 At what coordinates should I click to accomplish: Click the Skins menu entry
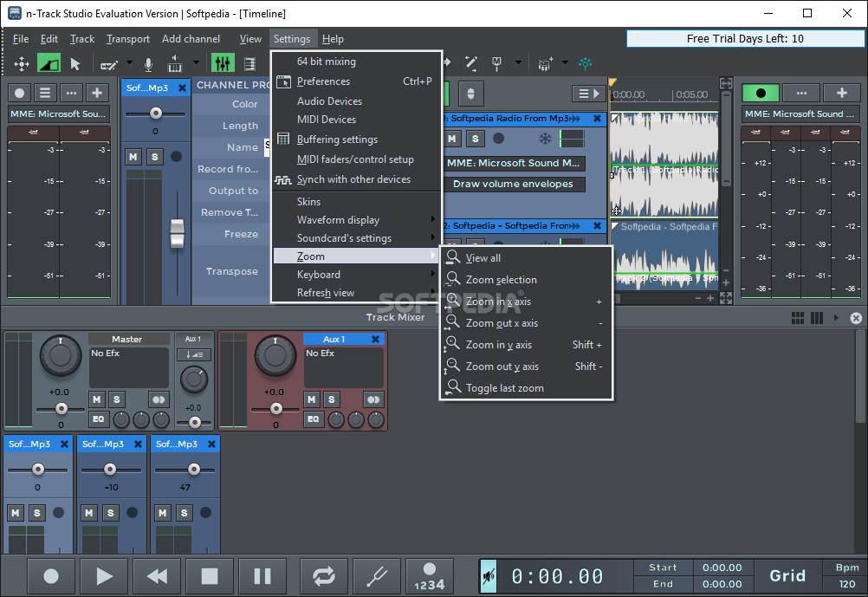(356, 202)
